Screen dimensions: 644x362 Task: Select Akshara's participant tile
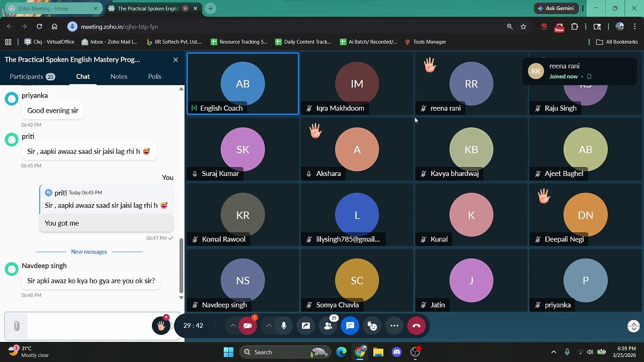(357, 149)
